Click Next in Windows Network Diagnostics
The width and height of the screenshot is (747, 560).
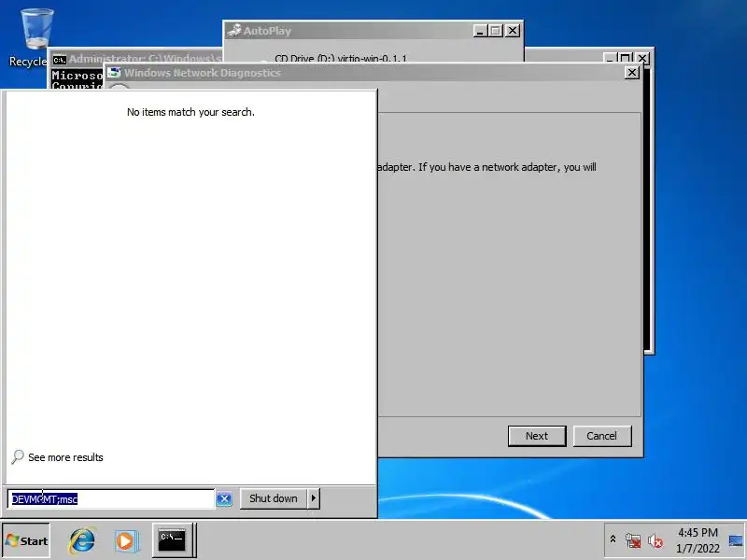537,436
